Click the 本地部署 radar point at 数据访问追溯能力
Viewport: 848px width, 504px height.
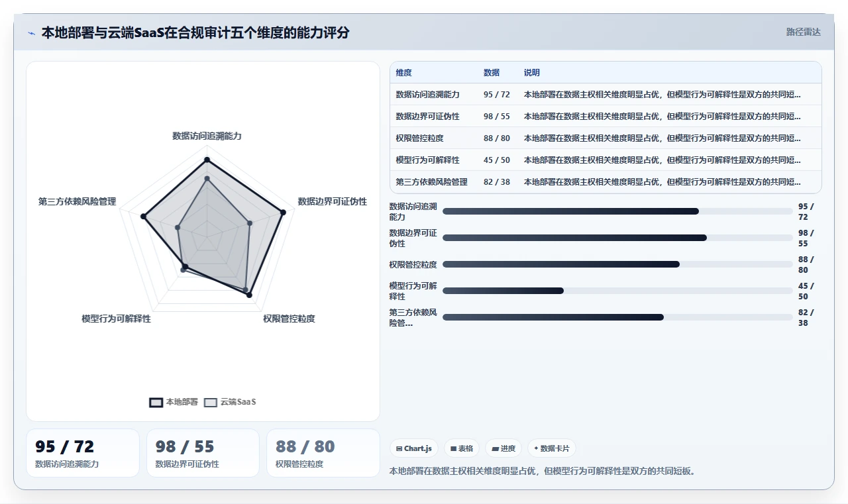207,160
